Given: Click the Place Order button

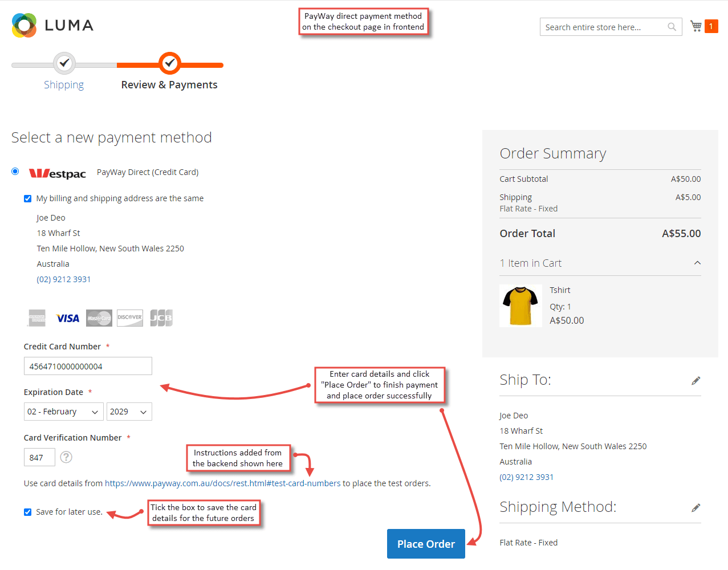Looking at the screenshot, I should tap(426, 544).
